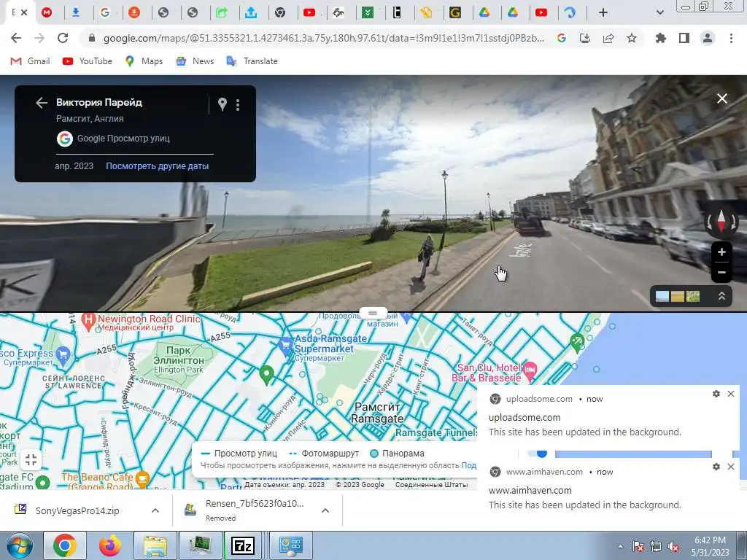Click the address bar URL
Image resolution: width=747 pixels, height=560 pixels.
[323, 38]
